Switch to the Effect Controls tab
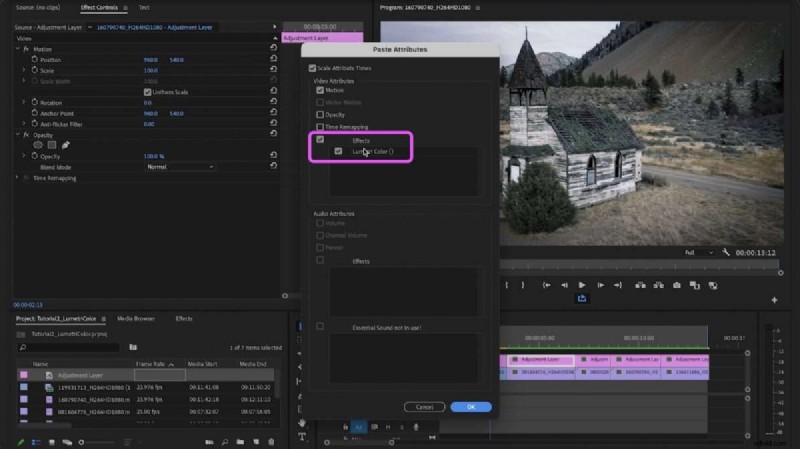Screen dimensions: 800x449 [99, 8]
